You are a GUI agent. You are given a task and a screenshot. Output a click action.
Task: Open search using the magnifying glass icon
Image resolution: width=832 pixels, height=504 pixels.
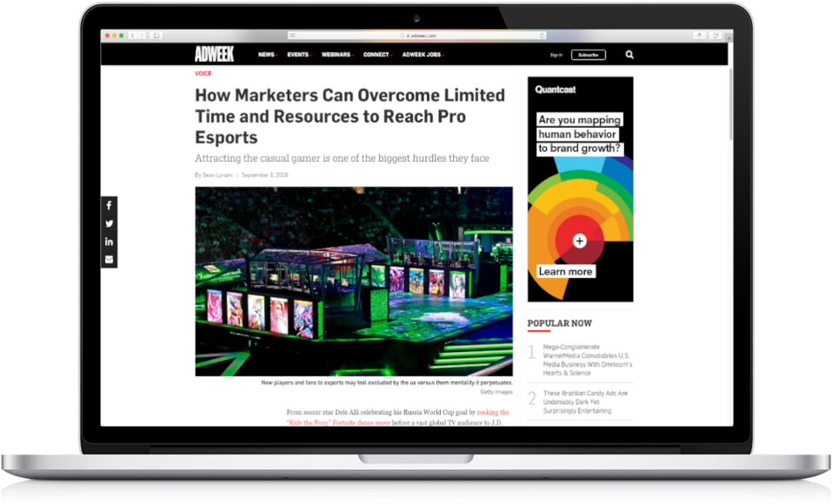pos(629,54)
